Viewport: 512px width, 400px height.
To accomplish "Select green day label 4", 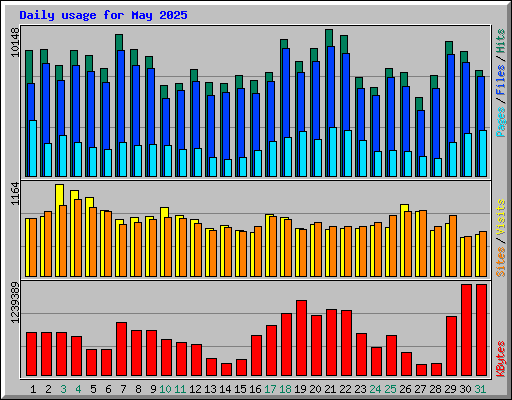I will coord(78,389).
